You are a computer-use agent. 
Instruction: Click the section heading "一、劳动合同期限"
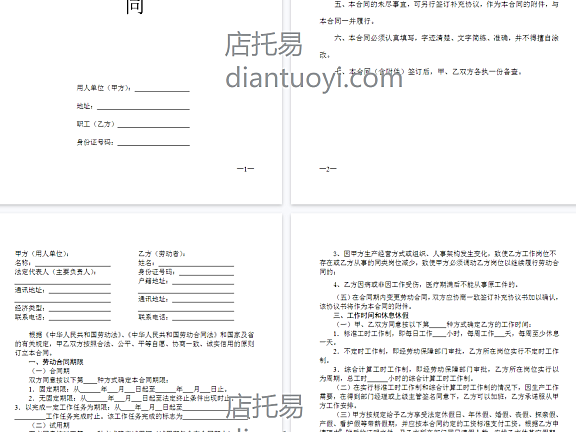(56, 362)
